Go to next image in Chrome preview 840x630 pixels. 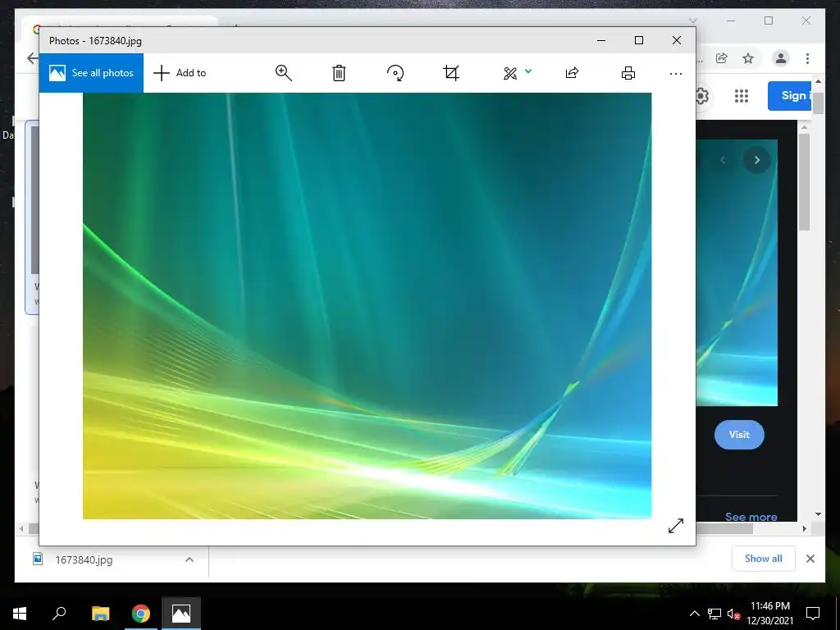(x=757, y=160)
